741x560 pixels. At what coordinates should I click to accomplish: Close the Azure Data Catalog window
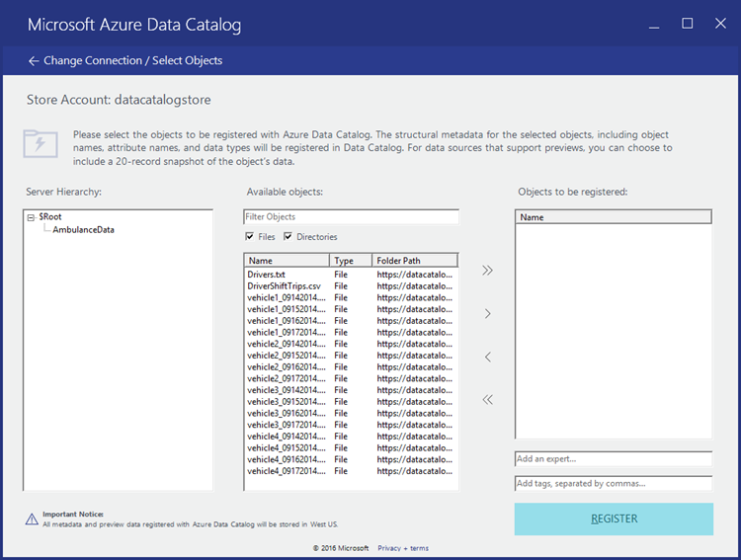click(x=720, y=23)
